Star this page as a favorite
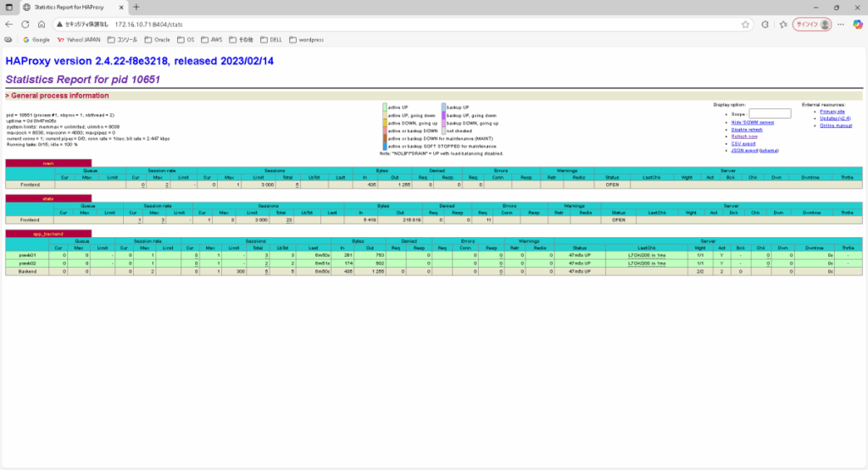 click(745, 25)
